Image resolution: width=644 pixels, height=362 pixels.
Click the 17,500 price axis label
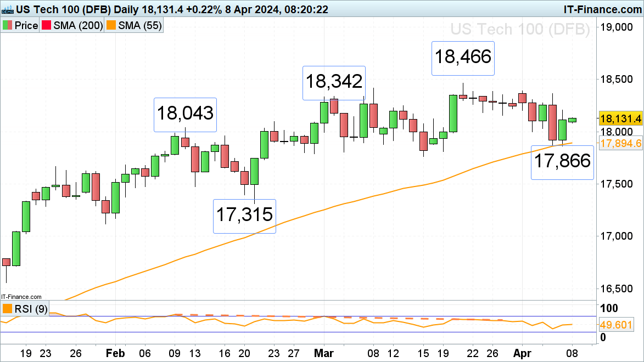pyautogui.click(x=617, y=184)
